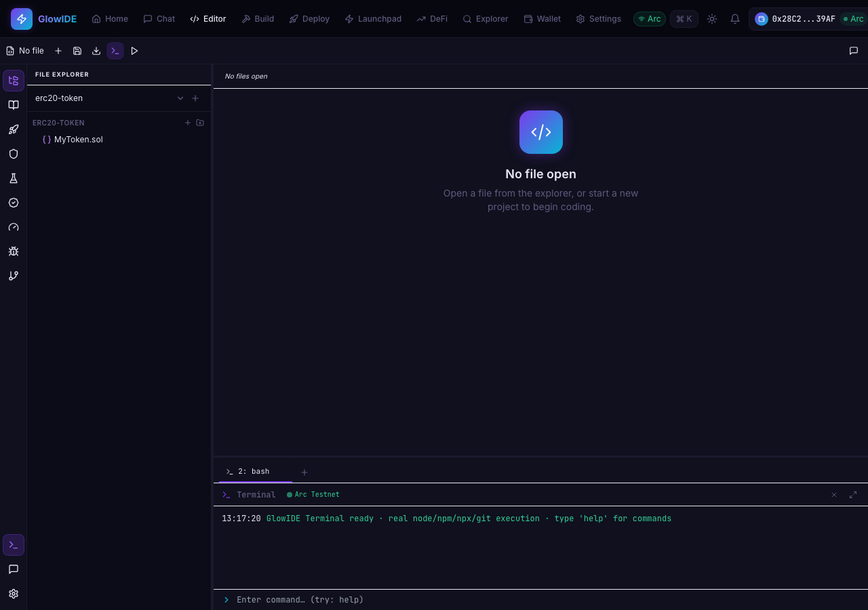Viewport: 868px width, 610px height.
Task: Run code with the play icon
Action: [x=134, y=51]
